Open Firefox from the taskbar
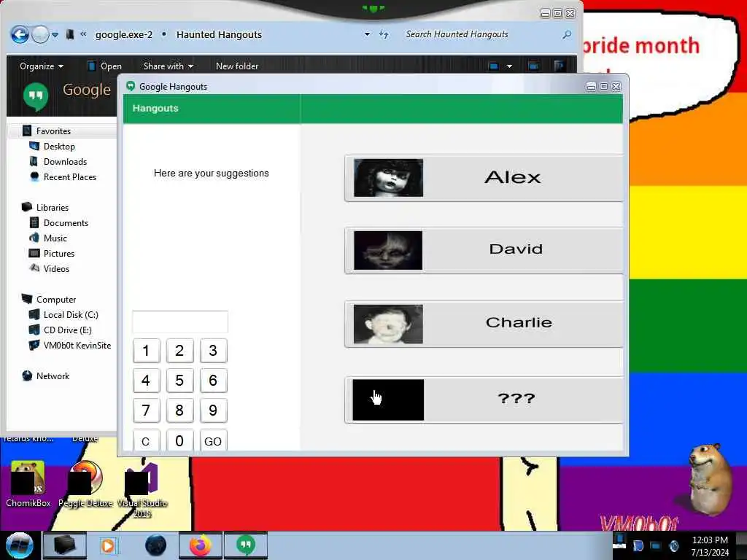The width and height of the screenshot is (747, 560). click(201, 545)
